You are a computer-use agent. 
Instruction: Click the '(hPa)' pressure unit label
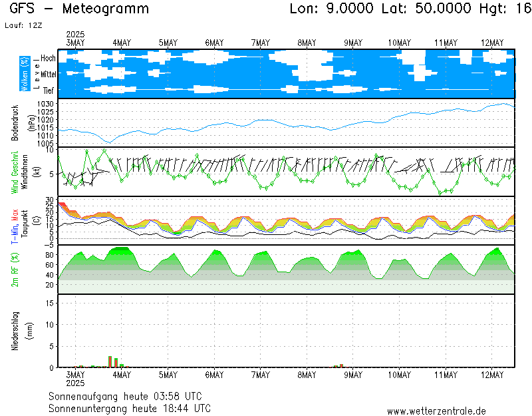click(31, 123)
